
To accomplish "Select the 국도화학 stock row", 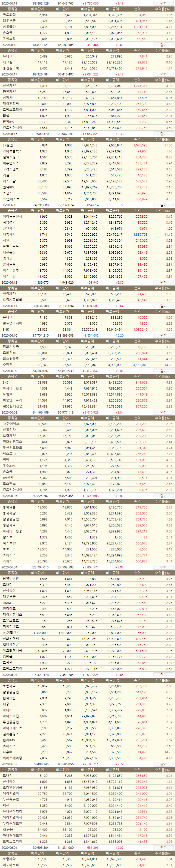I will [x=87, y=15].
